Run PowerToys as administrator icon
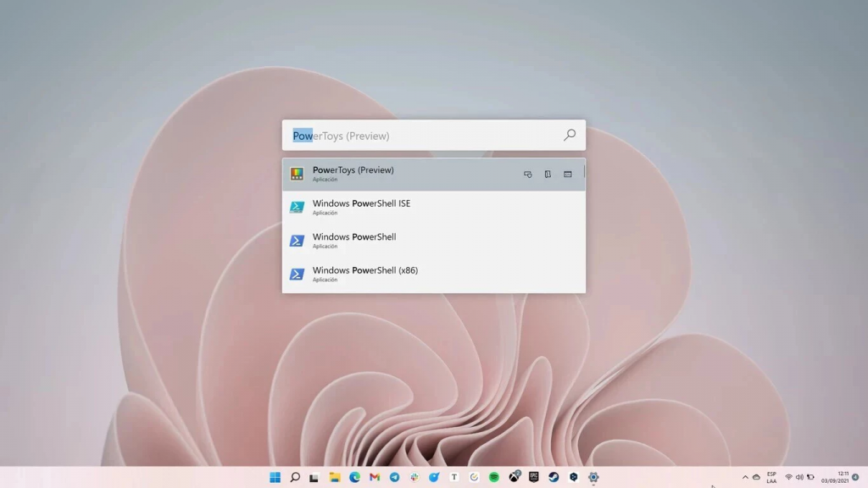Image resolution: width=868 pixels, height=488 pixels. point(528,175)
